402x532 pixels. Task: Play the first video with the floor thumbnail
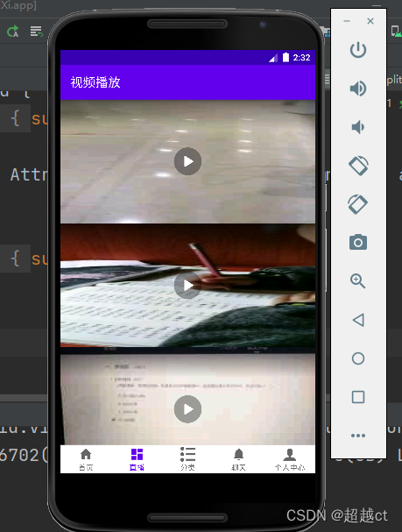[x=187, y=161]
